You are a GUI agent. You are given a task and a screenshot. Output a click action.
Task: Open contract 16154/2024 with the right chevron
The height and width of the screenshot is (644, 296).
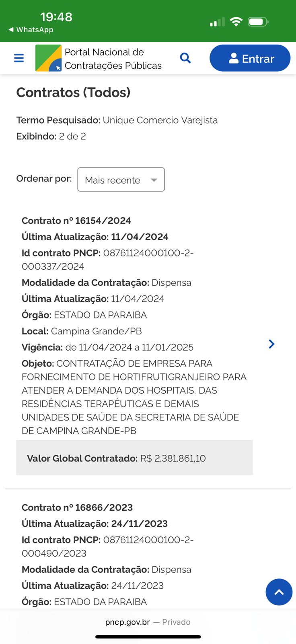[x=271, y=344]
